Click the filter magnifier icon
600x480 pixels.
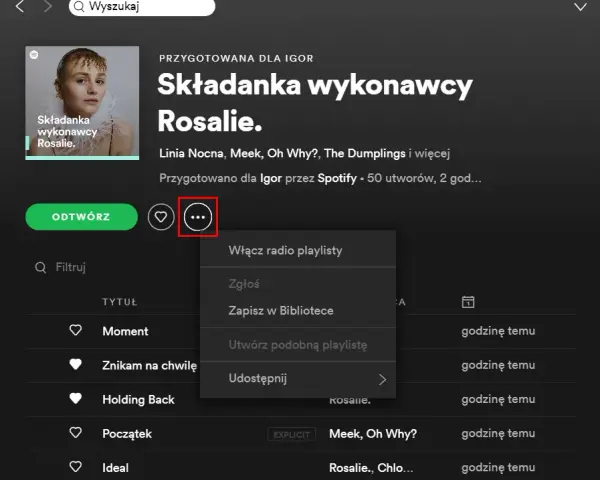tap(41, 267)
